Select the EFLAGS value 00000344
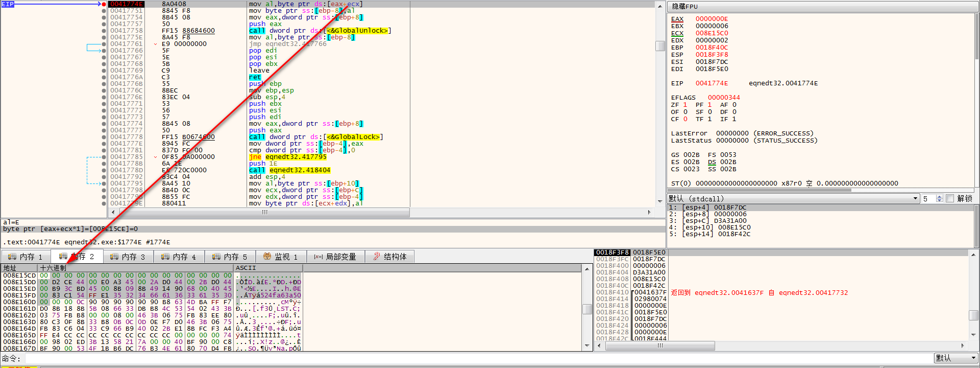 (724, 98)
